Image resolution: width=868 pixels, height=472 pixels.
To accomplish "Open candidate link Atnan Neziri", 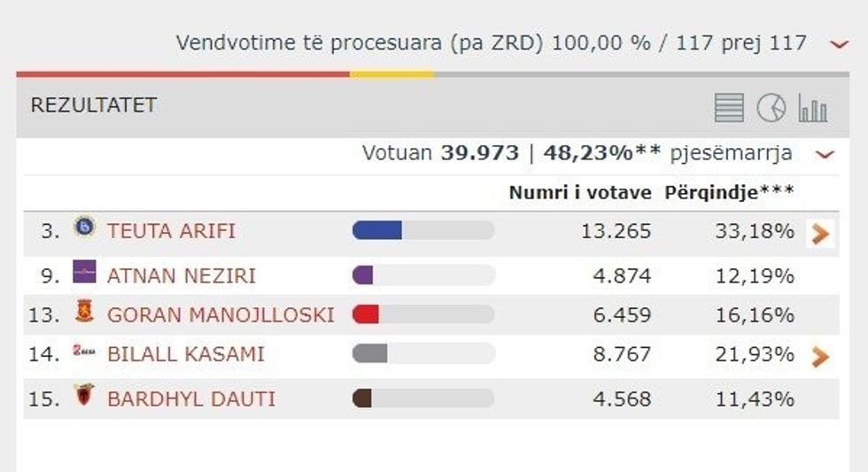I will point(181,275).
